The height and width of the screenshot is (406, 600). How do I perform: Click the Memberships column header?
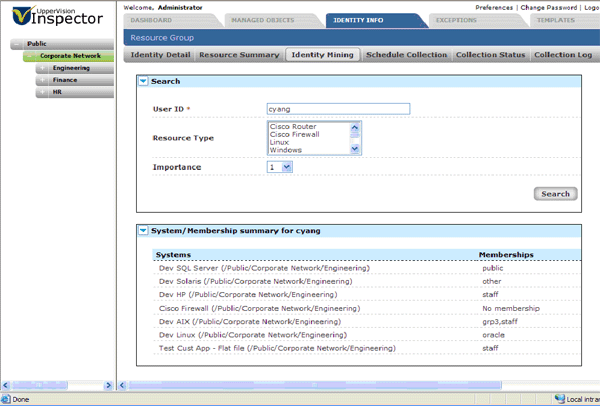click(x=506, y=255)
